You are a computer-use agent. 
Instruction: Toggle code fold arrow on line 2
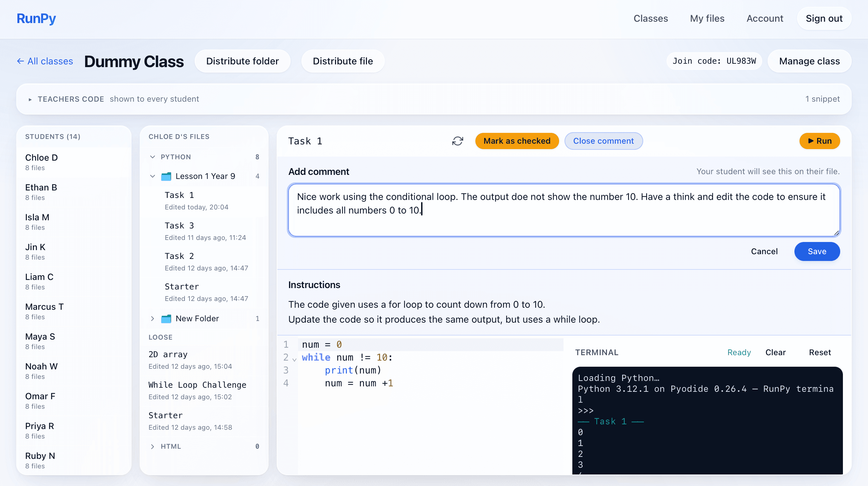tap(294, 359)
